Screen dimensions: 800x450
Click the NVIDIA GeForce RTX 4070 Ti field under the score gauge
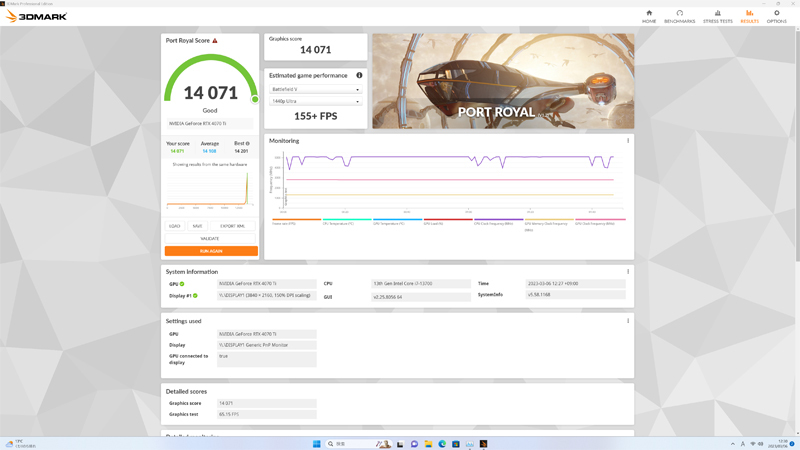point(210,123)
